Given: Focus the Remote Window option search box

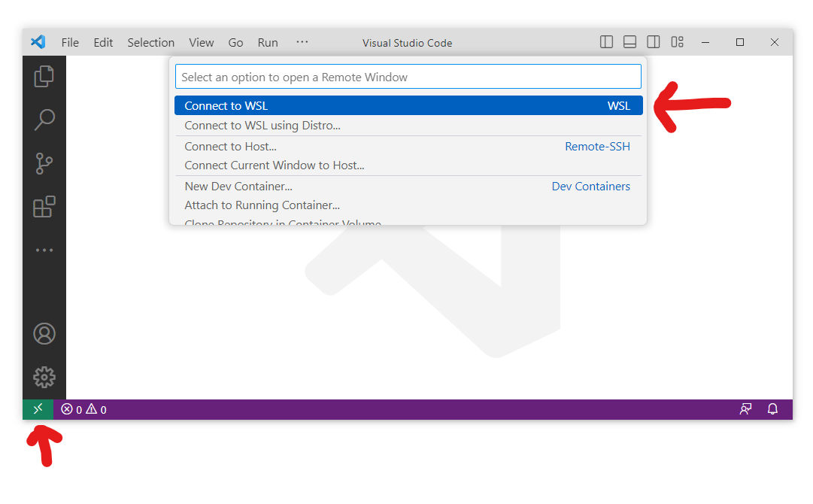Looking at the screenshot, I should pos(408,77).
